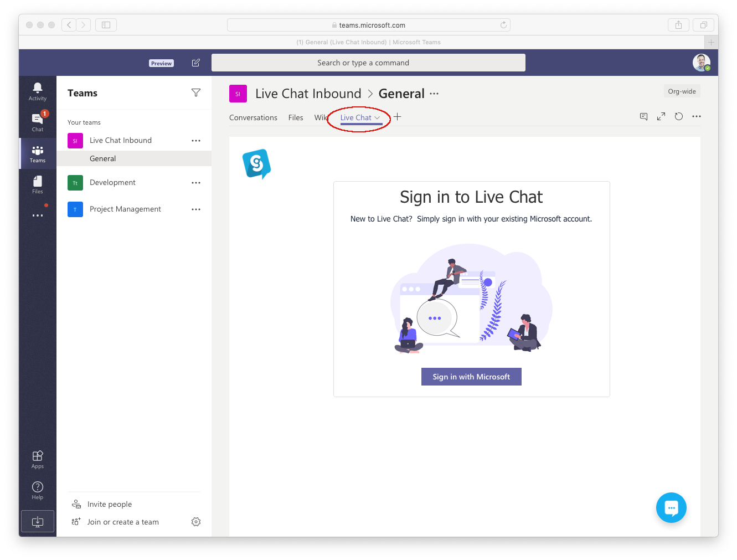Open more options for Development team
This screenshot has height=560, width=737.
pyautogui.click(x=196, y=183)
